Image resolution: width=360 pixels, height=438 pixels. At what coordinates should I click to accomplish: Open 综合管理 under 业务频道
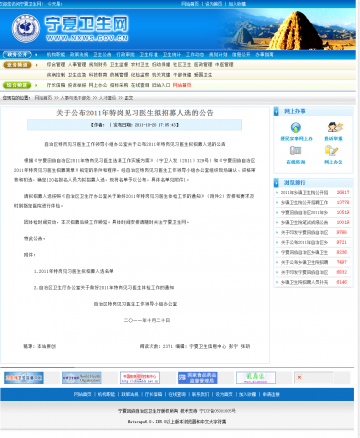click(56, 65)
